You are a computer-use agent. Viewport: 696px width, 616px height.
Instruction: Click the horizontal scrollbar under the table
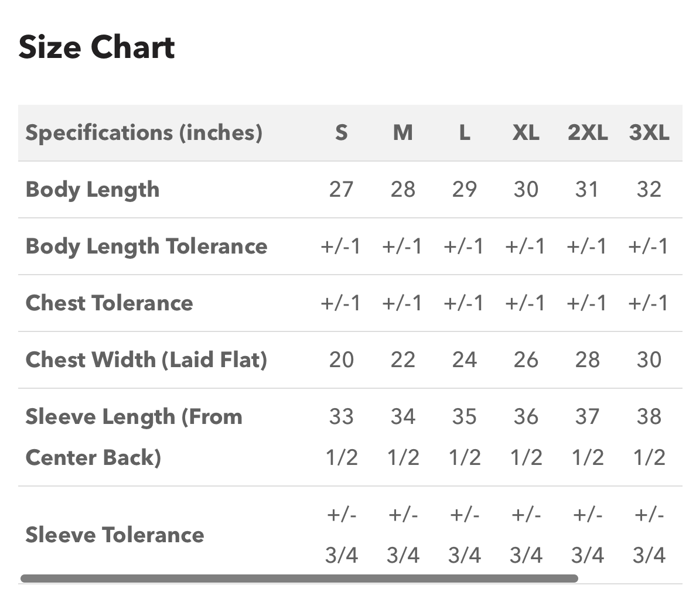click(299, 579)
